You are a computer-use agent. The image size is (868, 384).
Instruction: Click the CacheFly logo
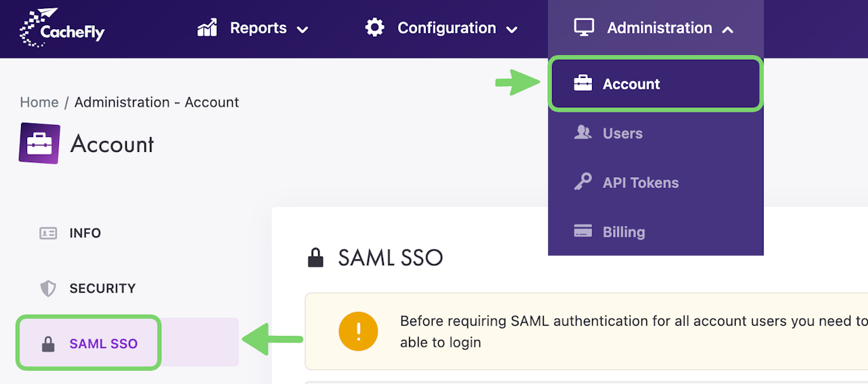62,28
